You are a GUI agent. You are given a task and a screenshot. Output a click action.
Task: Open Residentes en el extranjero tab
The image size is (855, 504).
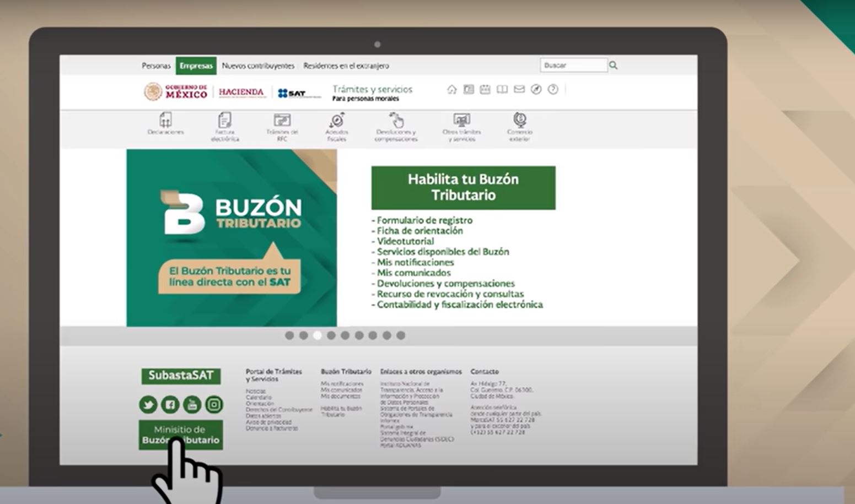[346, 66]
